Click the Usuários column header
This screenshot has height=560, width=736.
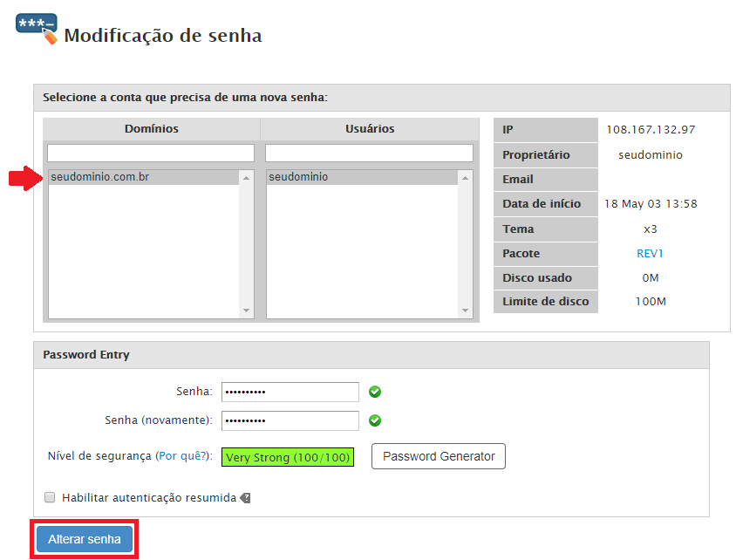[x=370, y=128]
